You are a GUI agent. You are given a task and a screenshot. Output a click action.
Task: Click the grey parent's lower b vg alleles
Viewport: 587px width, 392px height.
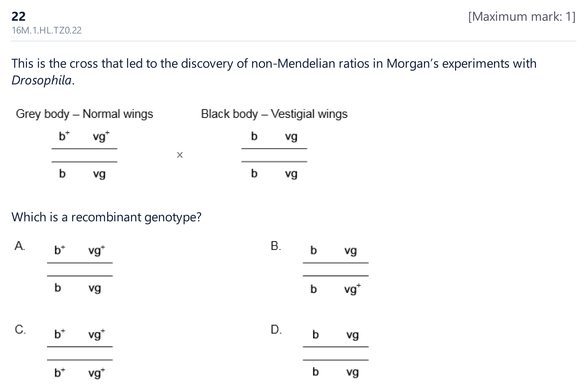click(82, 174)
